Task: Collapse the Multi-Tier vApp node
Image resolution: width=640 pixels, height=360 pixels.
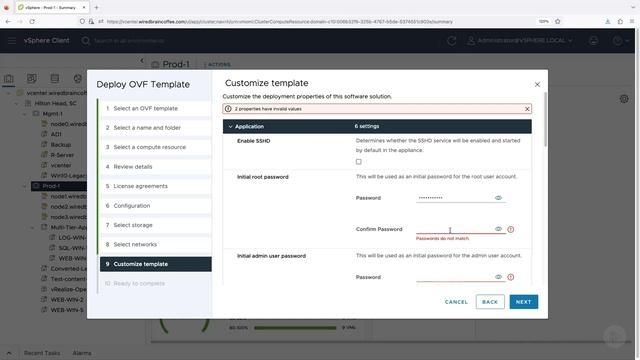Action: tap(32, 227)
